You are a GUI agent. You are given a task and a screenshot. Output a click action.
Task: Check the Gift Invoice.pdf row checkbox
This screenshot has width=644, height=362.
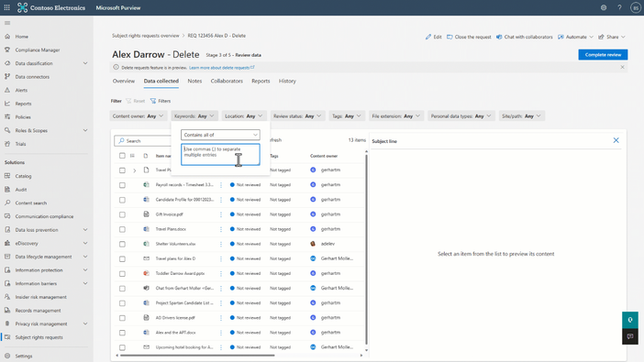pyautogui.click(x=122, y=214)
